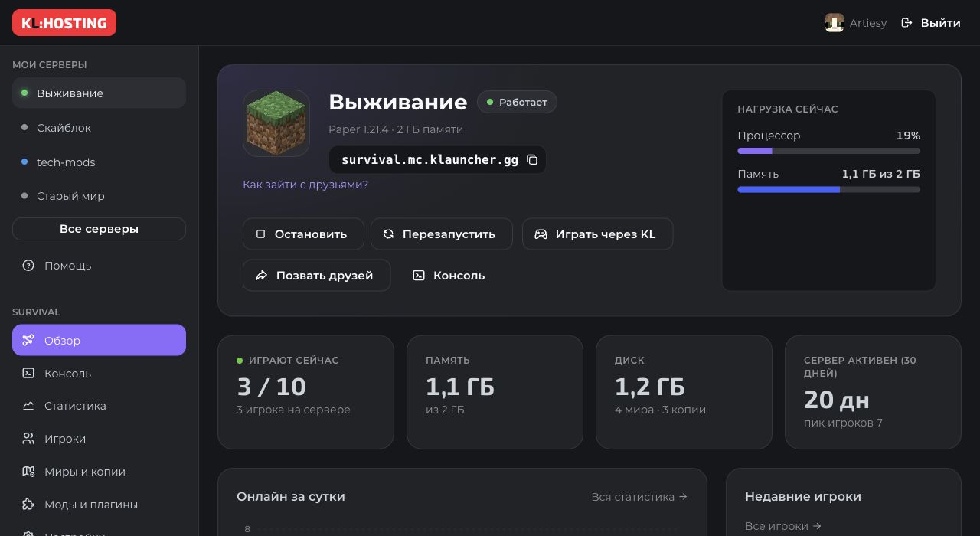
Task: Open the Все игроки link
Action: 783,526
